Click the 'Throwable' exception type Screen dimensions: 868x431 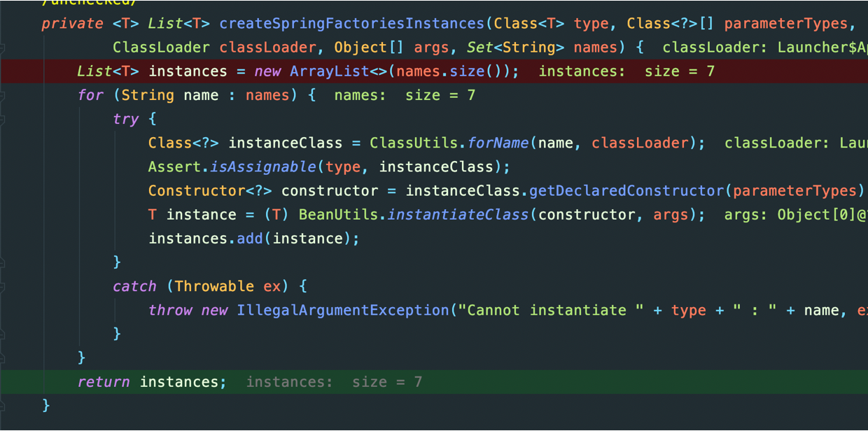pos(214,285)
